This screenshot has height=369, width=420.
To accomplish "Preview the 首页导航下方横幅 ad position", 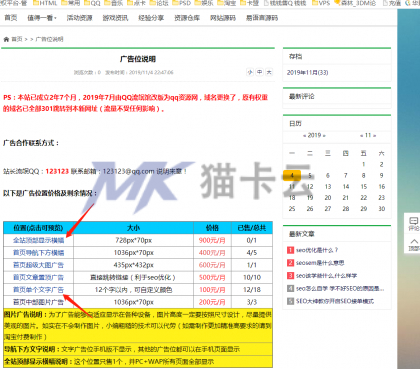I will [38, 253].
